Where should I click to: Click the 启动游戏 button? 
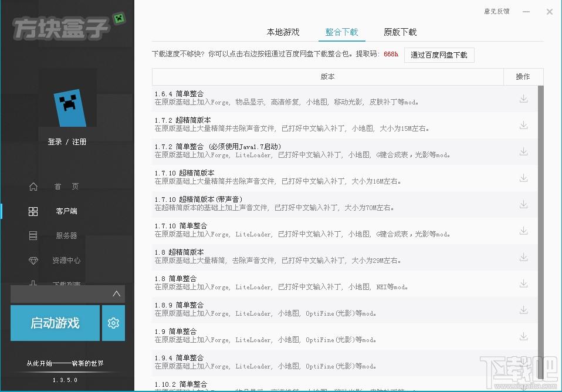pyautogui.click(x=55, y=323)
